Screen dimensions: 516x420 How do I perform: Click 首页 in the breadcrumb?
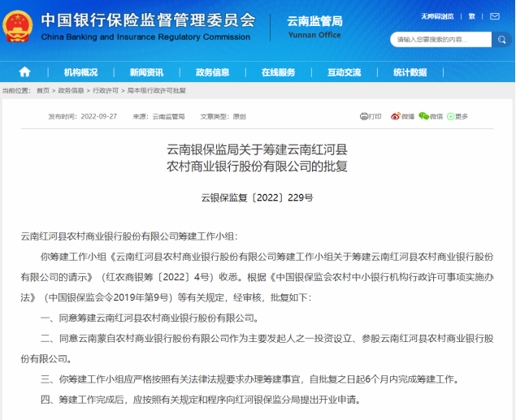[x=43, y=90]
